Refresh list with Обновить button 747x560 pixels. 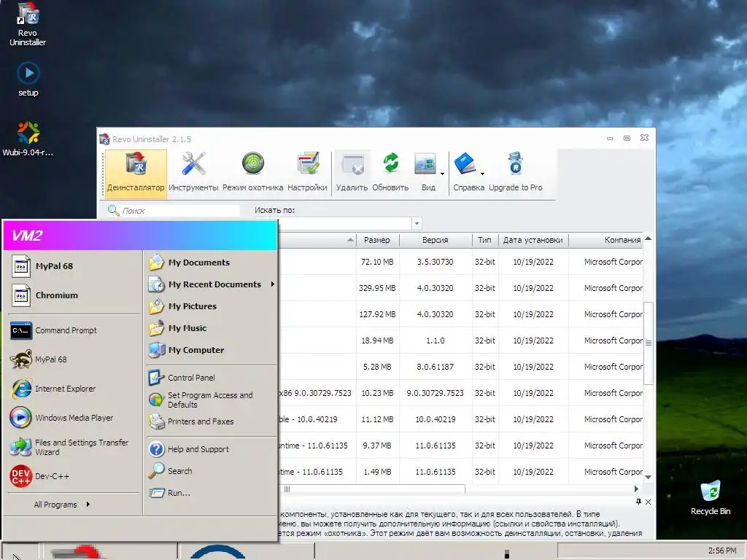[x=390, y=172]
